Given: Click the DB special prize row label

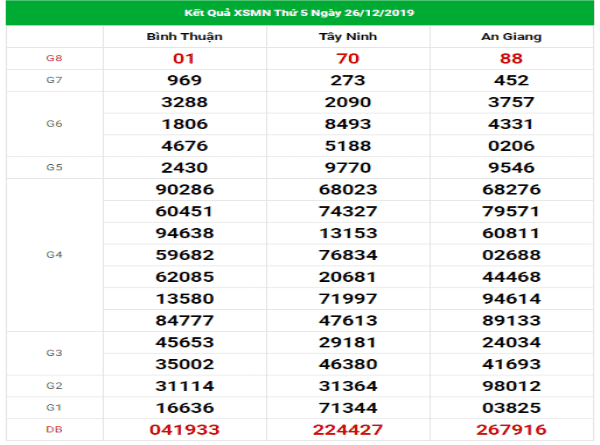Looking at the screenshot, I should 54,430.
